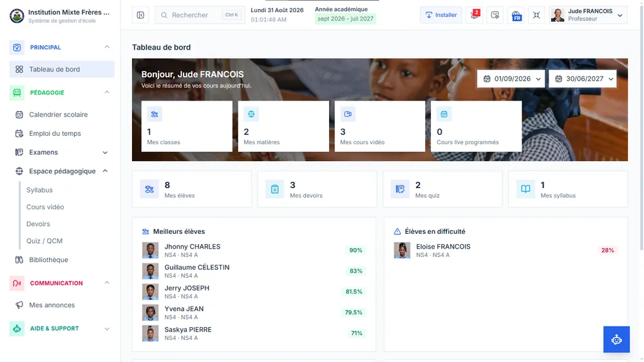This screenshot has height=362, width=644.
Task: Click the Meilleurs élèves heading icon
Action: (x=146, y=232)
